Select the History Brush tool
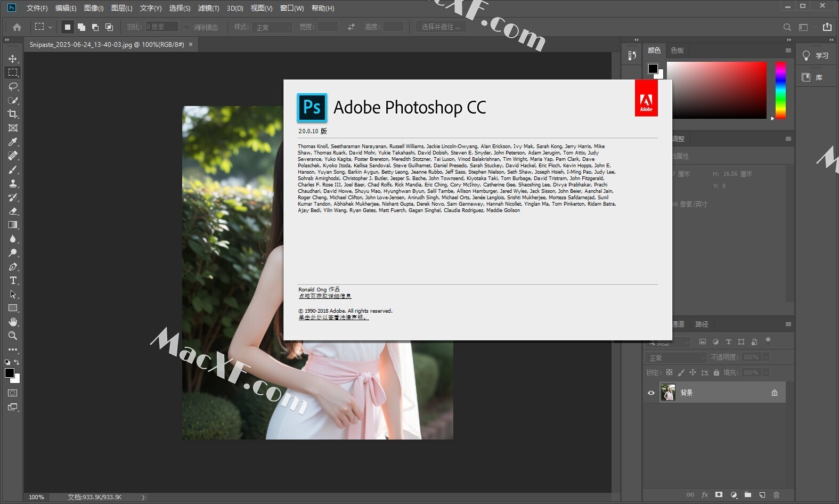839x504 pixels. pos(13,197)
